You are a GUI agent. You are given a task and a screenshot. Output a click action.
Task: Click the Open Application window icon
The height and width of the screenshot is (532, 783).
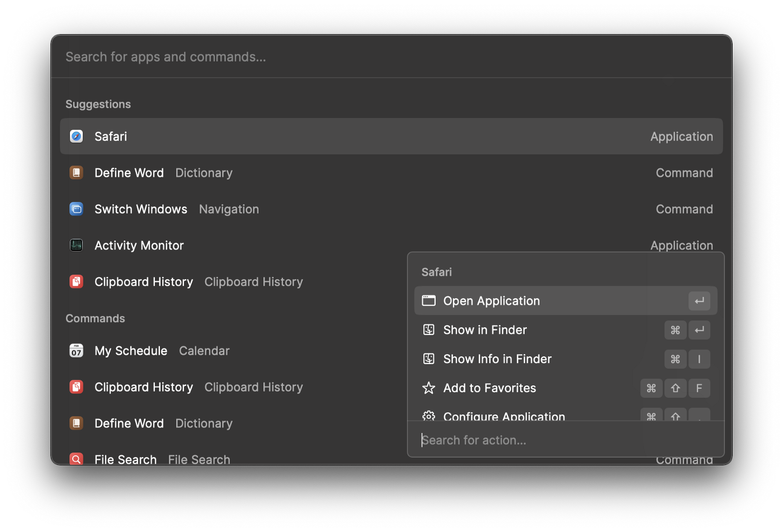click(x=429, y=301)
